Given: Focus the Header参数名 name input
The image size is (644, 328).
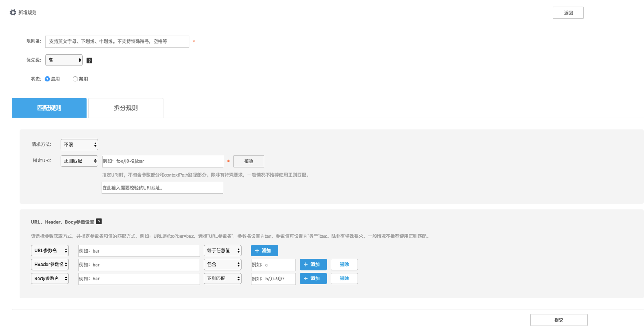Looking at the screenshot, I should tap(139, 265).
